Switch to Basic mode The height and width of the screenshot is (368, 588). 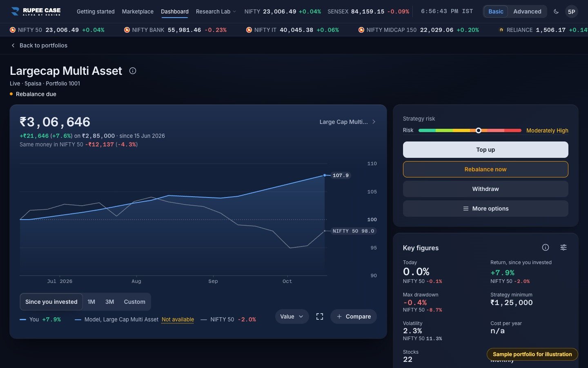(496, 11)
